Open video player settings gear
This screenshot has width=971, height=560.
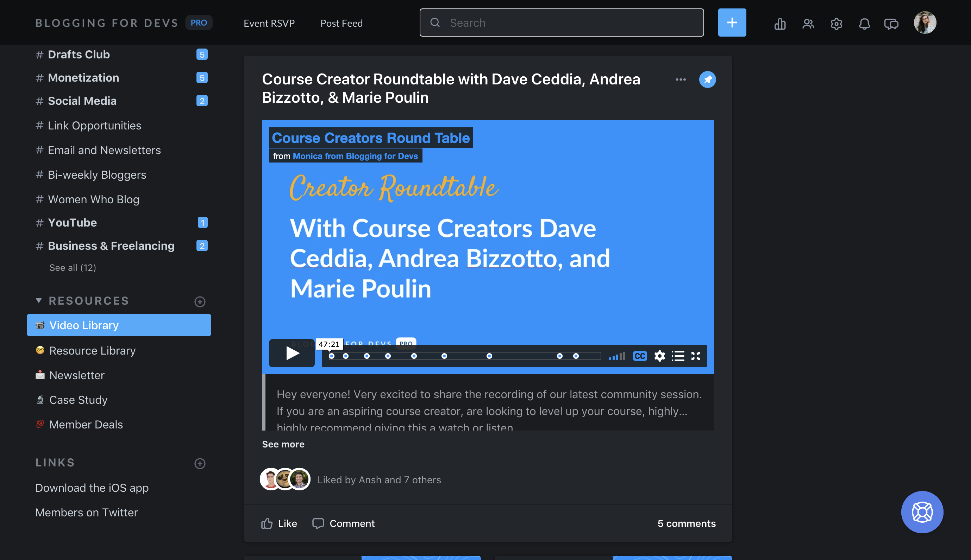659,356
